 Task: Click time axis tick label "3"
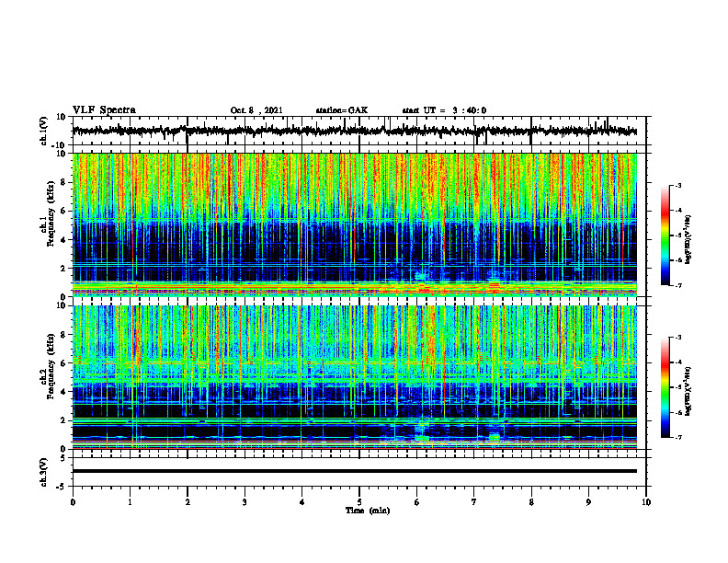pyautogui.click(x=245, y=502)
